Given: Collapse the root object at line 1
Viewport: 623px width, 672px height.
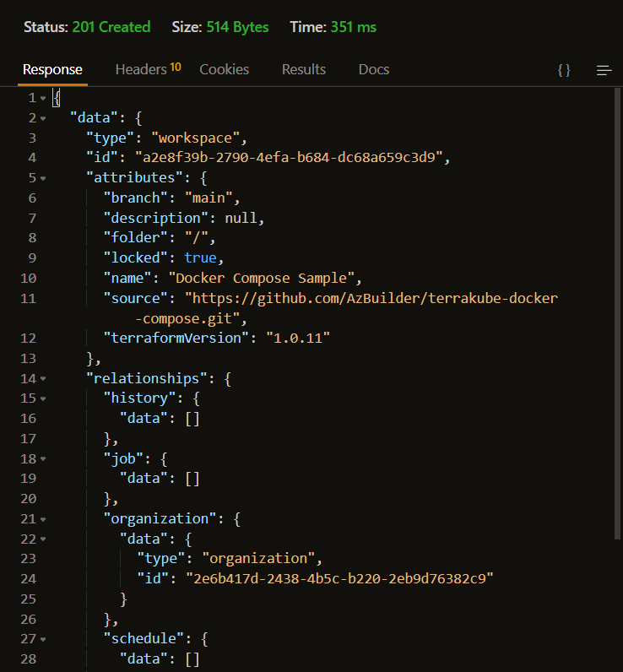Looking at the screenshot, I should click(x=43, y=98).
